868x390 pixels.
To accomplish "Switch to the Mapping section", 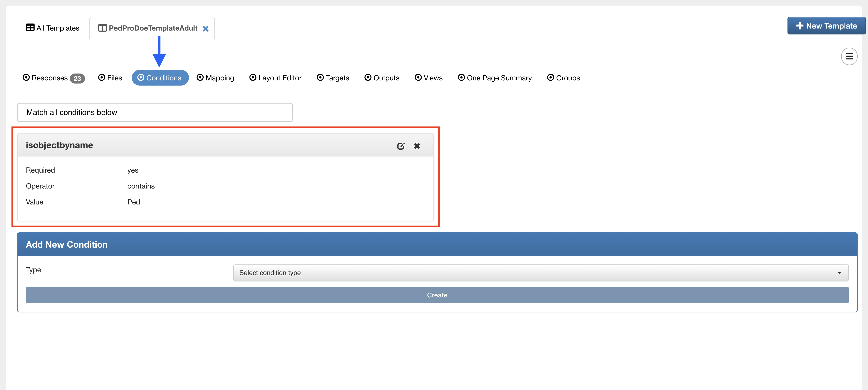I will tap(215, 78).
